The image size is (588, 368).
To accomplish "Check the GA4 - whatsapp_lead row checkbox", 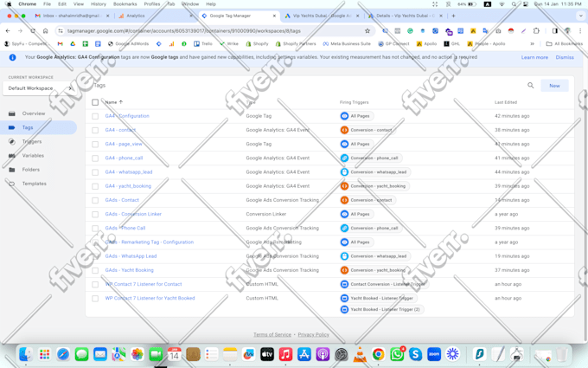I will point(95,172).
